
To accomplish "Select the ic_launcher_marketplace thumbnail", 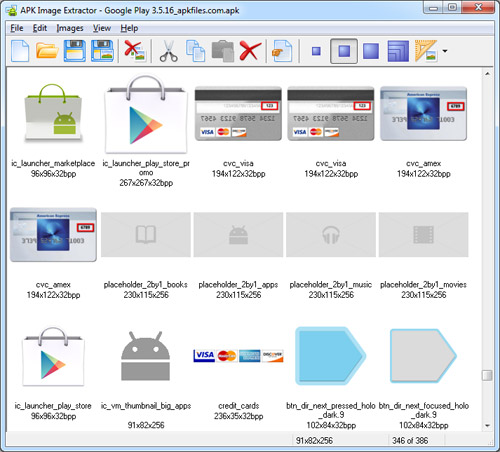I will click(x=53, y=113).
